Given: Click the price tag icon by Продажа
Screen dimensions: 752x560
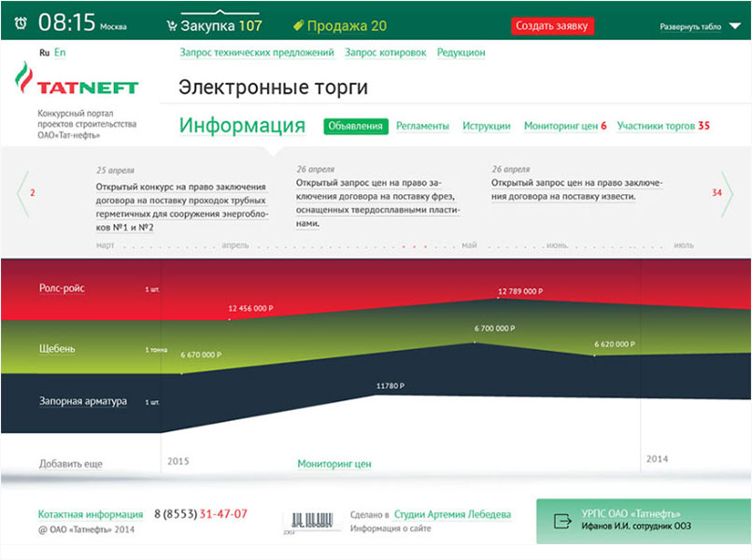Looking at the screenshot, I should 298,26.
